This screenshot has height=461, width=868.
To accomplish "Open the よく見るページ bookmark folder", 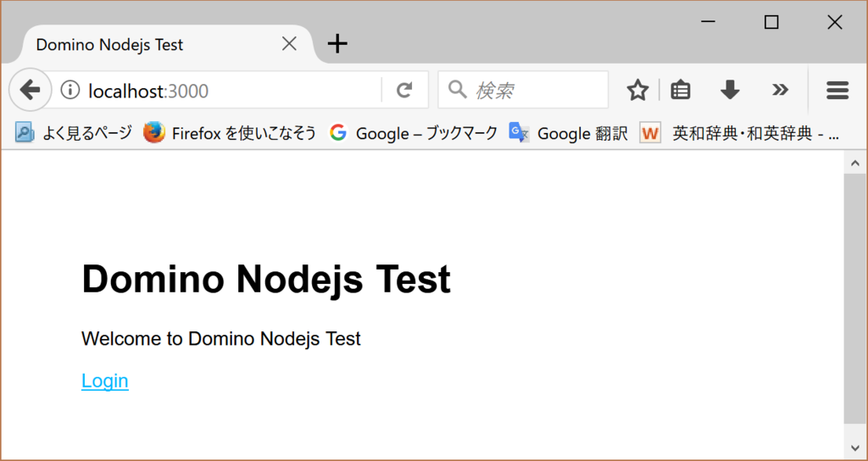I will (x=74, y=133).
